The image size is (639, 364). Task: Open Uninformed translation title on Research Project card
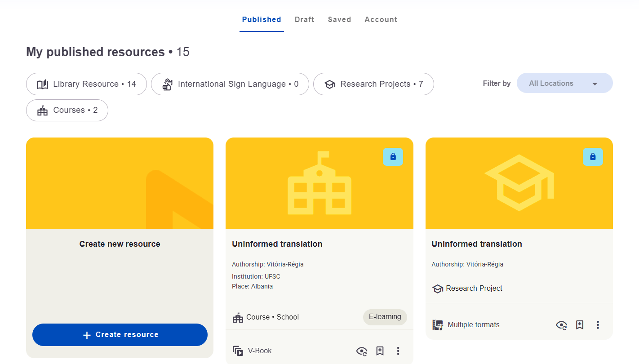tap(477, 244)
